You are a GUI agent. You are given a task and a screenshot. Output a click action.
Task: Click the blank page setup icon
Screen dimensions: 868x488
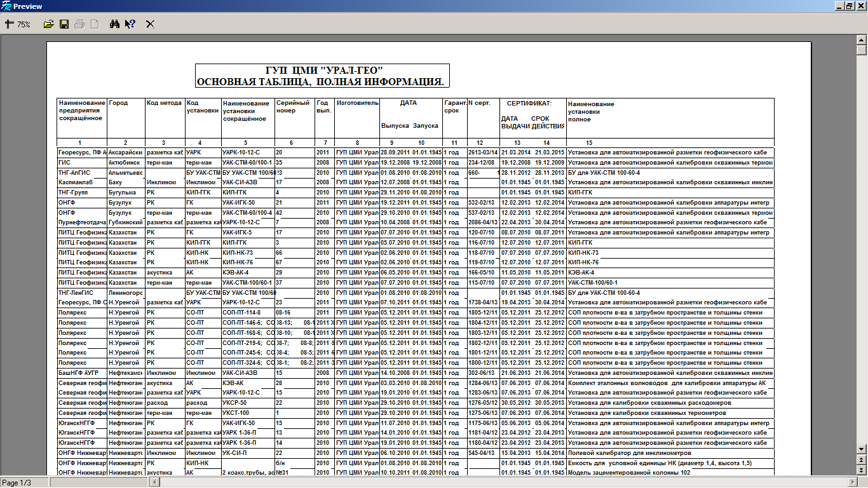[x=95, y=24]
